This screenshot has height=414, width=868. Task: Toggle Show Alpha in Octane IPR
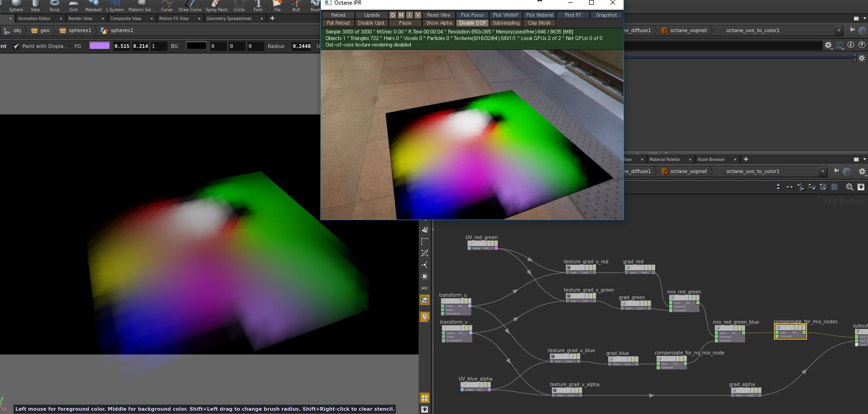[x=439, y=23]
